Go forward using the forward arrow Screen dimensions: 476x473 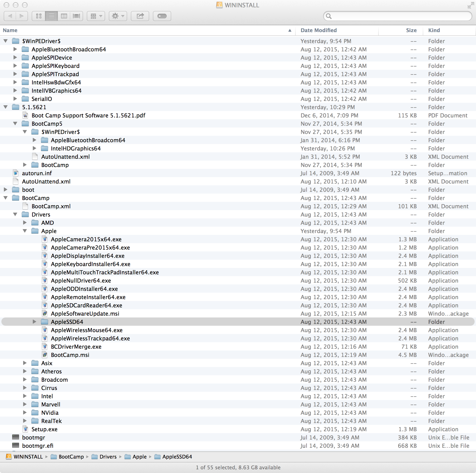[x=22, y=16]
